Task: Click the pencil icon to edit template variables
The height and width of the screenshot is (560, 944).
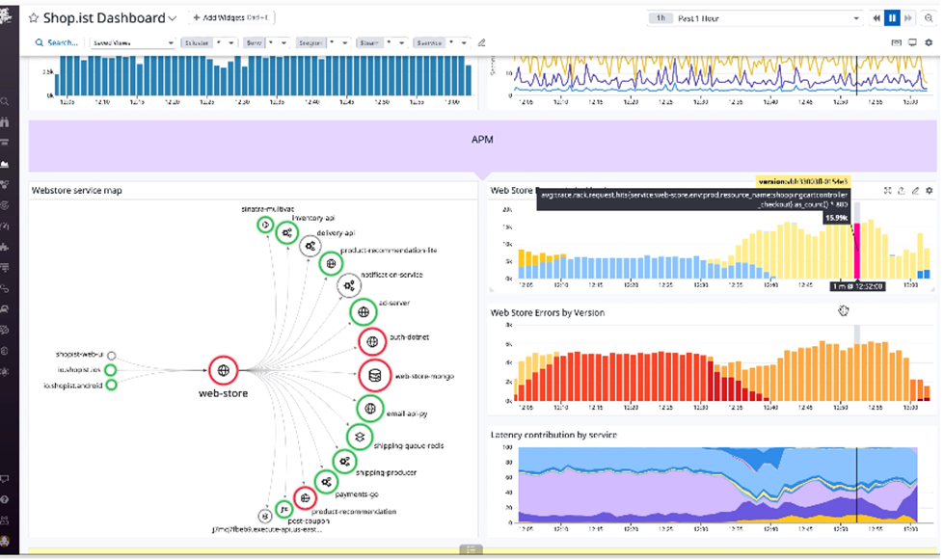Action: (x=481, y=42)
